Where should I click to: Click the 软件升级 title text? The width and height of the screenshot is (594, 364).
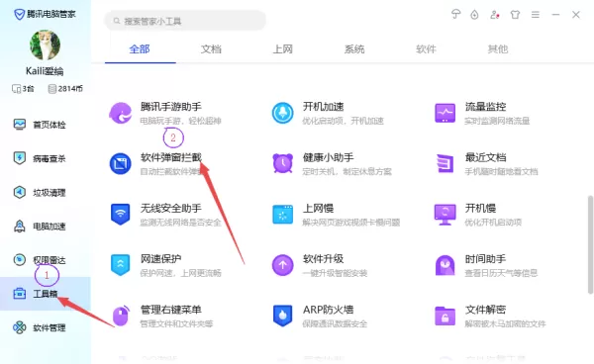[323, 259]
